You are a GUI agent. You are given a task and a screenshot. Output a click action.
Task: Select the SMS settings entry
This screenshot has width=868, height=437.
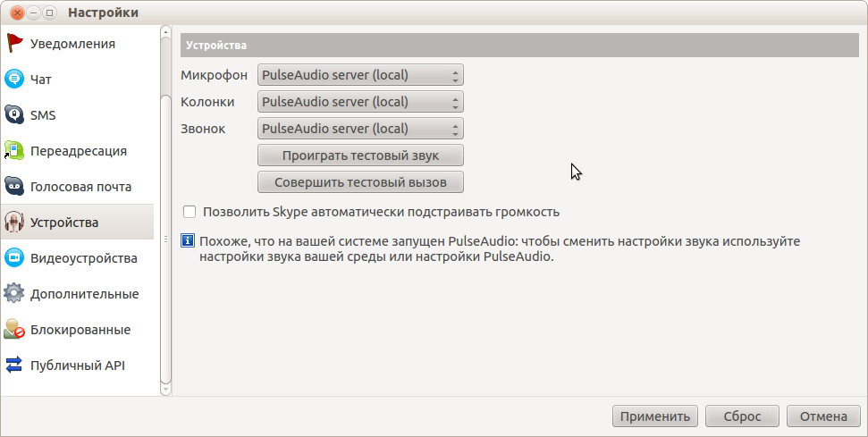coord(43,115)
